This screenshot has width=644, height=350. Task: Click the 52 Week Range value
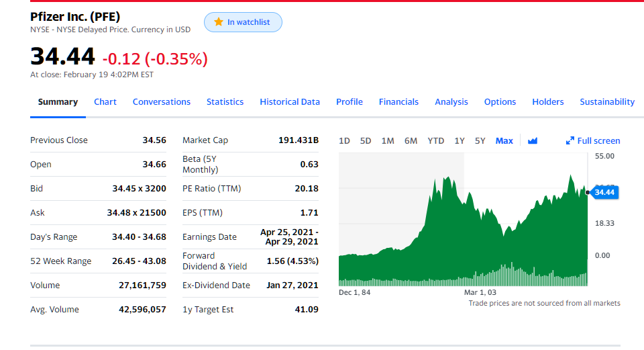(x=140, y=261)
